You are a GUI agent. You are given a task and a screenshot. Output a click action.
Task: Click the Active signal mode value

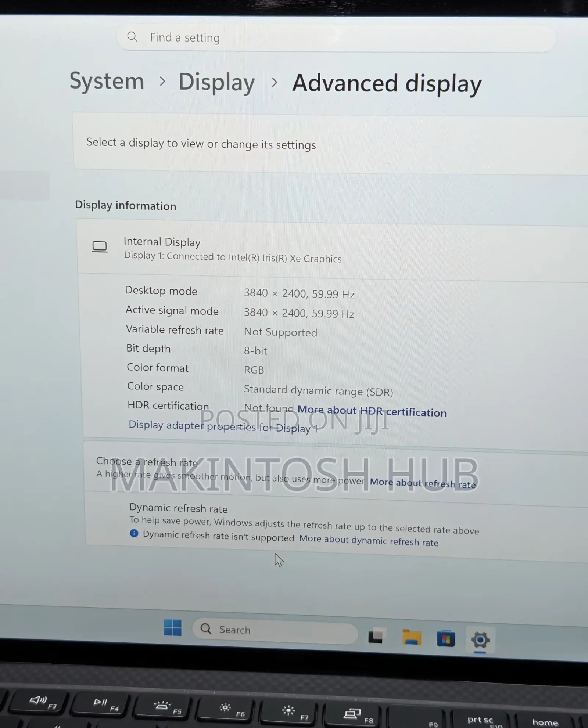click(299, 313)
